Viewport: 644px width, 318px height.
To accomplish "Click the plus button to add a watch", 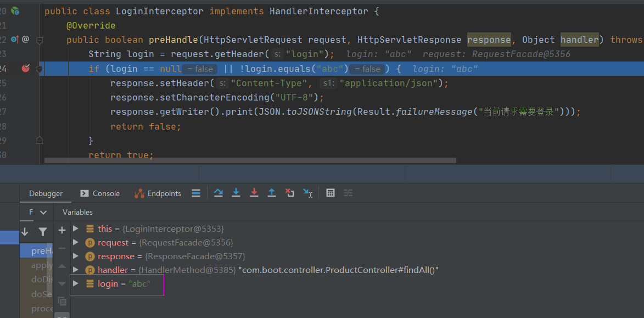I will [61, 230].
